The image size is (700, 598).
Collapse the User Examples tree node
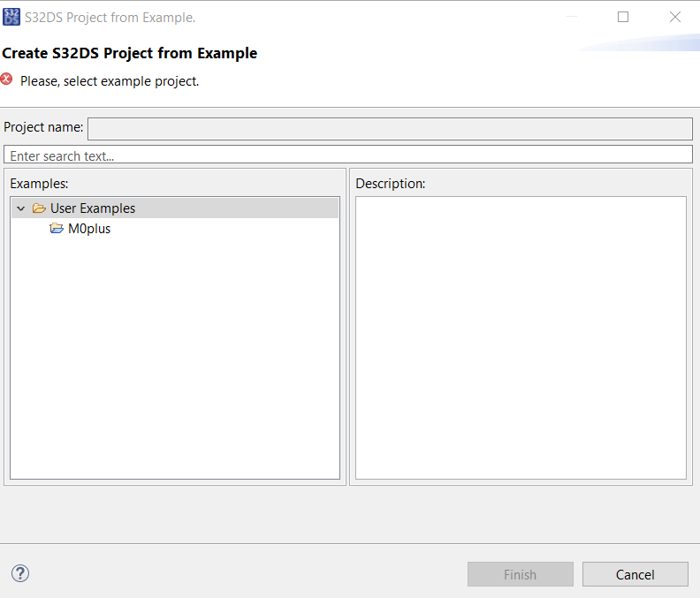tap(21, 208)
